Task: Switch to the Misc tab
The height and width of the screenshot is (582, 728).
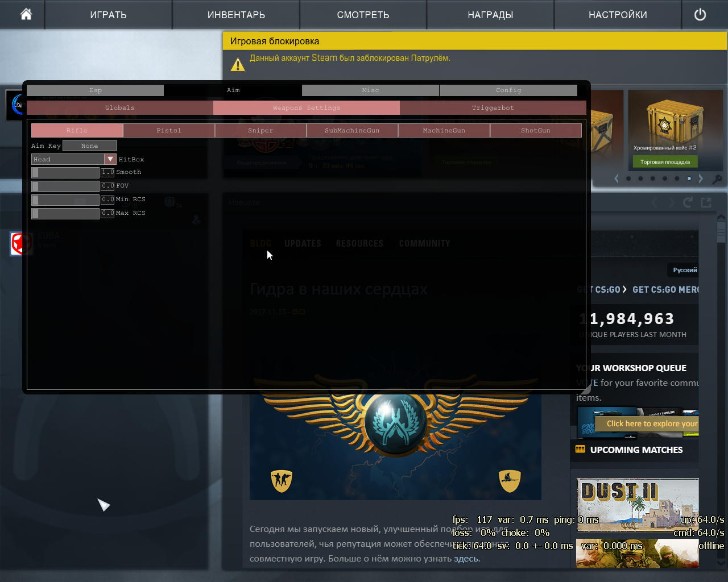Action: pos(370,90)
